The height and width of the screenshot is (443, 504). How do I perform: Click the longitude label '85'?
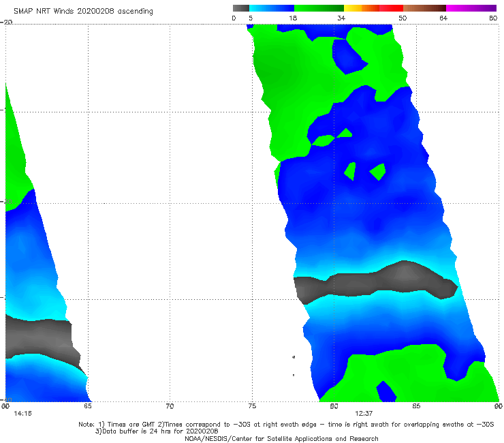(416, 406)
